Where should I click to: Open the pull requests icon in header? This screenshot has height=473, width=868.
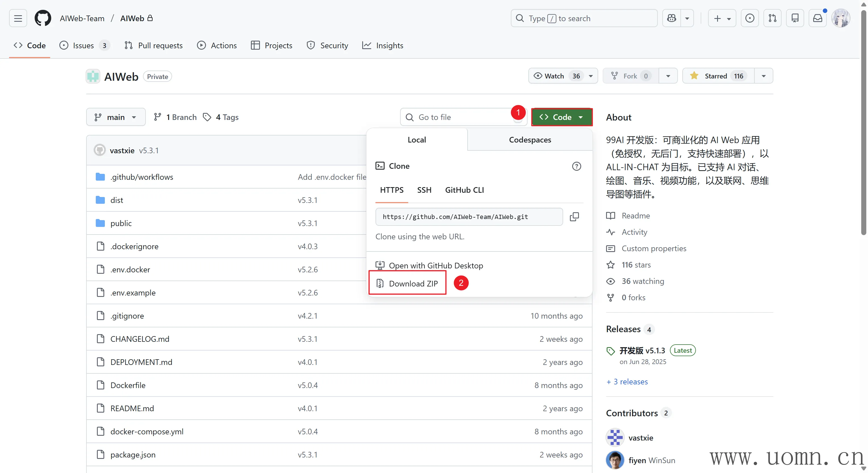click(772, 18)
